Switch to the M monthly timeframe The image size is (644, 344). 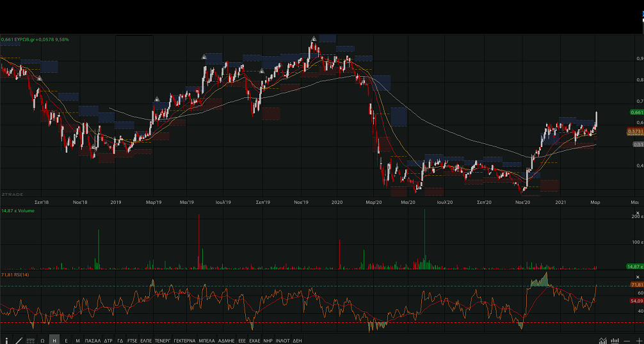77,340
